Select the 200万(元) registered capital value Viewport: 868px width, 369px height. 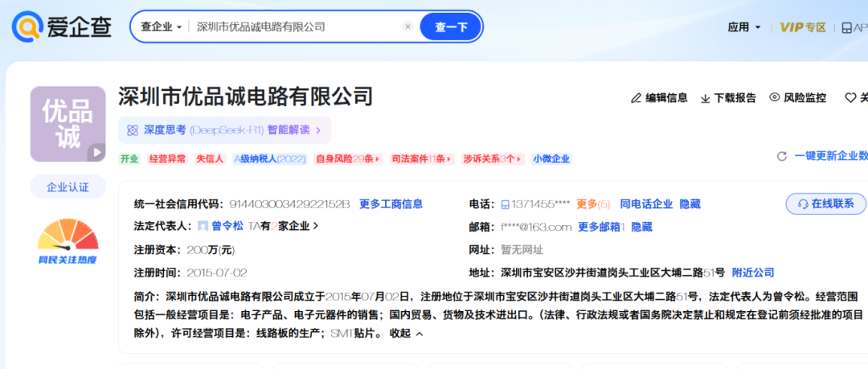(x=211, y=250)
